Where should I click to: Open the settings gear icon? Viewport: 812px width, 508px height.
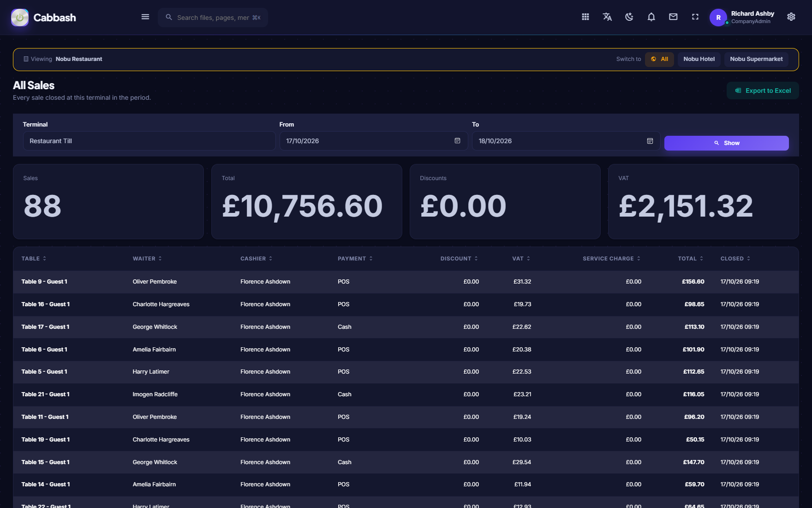coord(791,17)
